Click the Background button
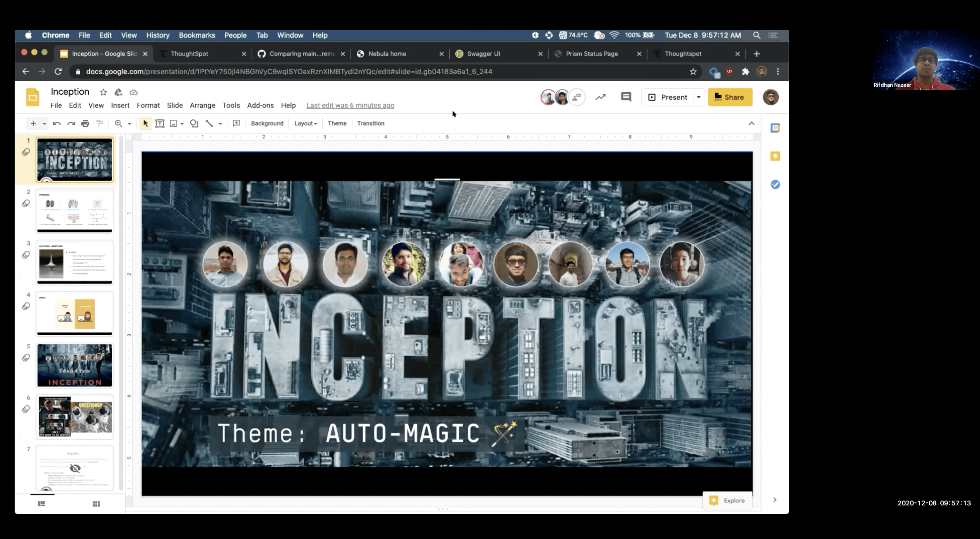The width and height of the screenshot is (980, 539). point(267,123)
